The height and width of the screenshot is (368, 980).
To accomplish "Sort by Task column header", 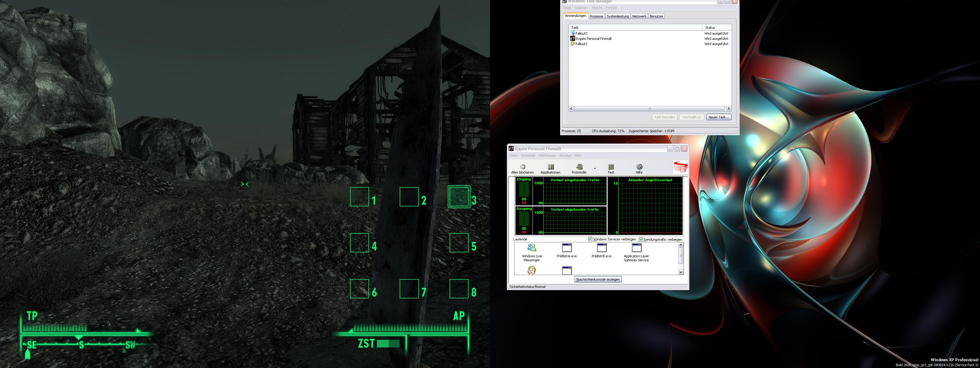I will point(635,27).
